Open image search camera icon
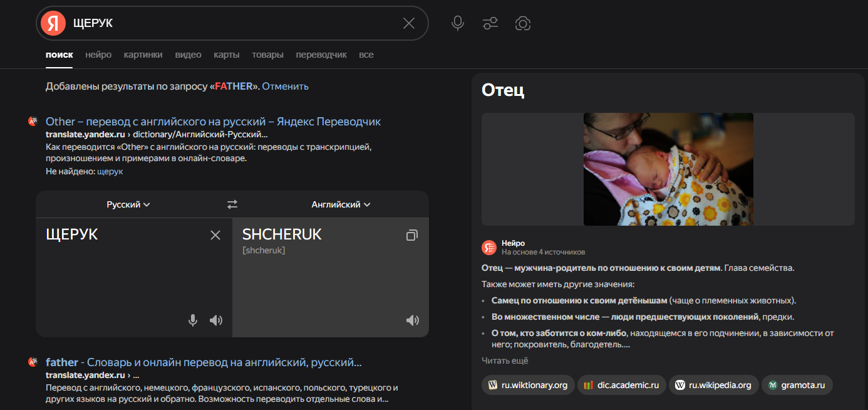Viewport: 868px width, 410px height. pyautogui.click(x=523, y=23)
